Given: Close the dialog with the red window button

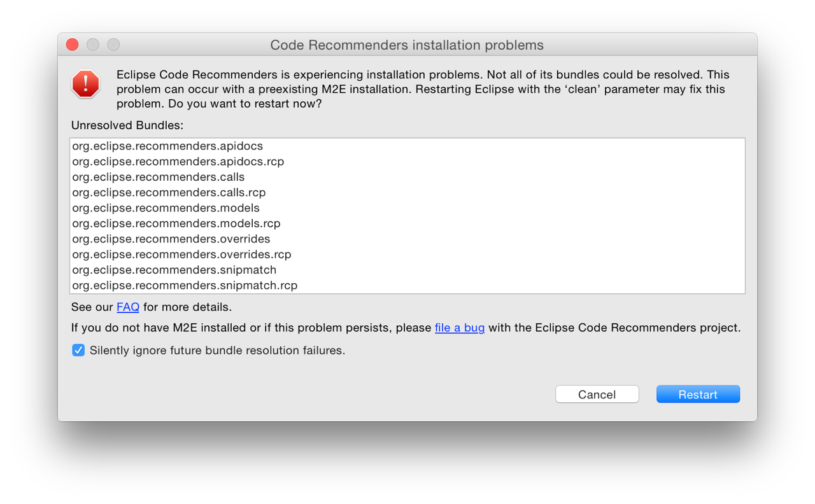Looking at the screenshot, I should (x=72, y=45).
